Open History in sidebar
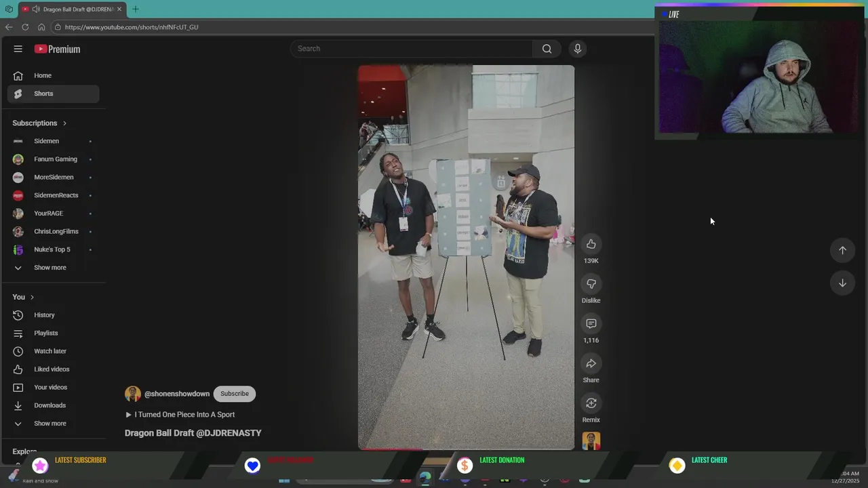The height and width of the screenshot is (488, 868). 53,315
